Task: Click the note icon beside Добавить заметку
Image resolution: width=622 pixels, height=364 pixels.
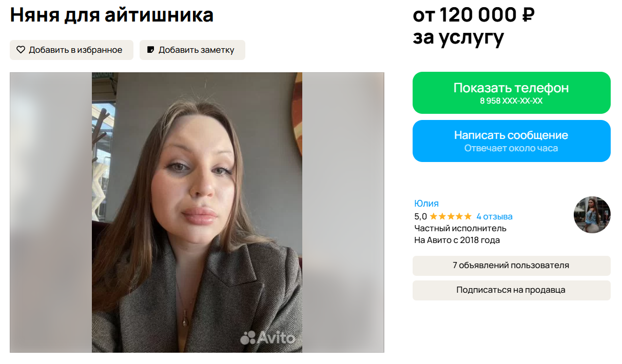Action: [151, 50]
